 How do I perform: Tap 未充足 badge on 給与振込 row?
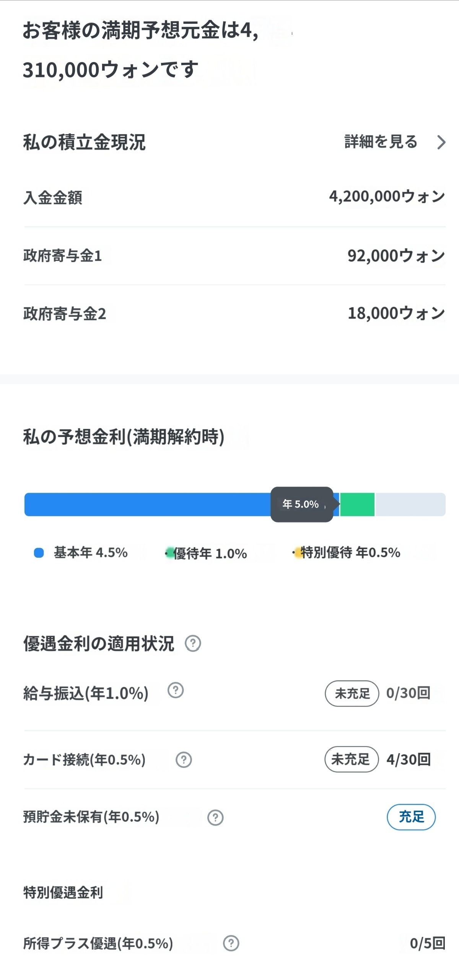point(352,693)
